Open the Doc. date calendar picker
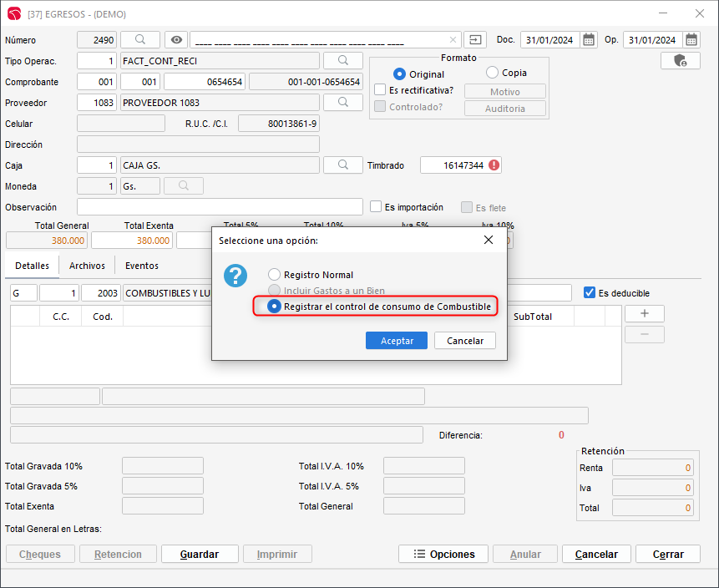 pyautogui.click(x=589, y=40)
